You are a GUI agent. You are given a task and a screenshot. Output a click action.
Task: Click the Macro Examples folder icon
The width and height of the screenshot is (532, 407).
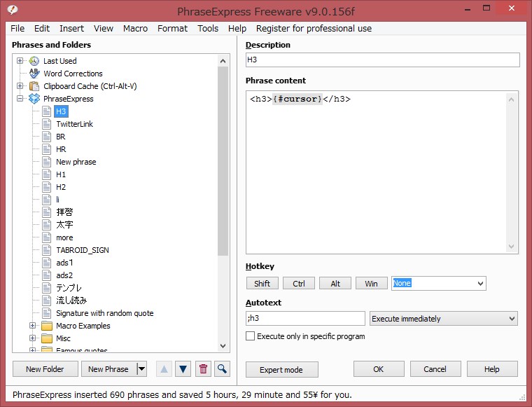click(47, 326)
